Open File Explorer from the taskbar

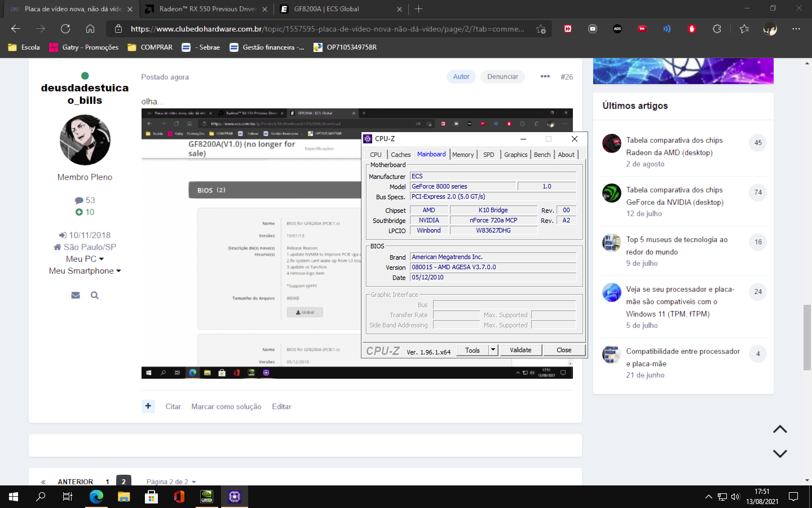point(123,497)
